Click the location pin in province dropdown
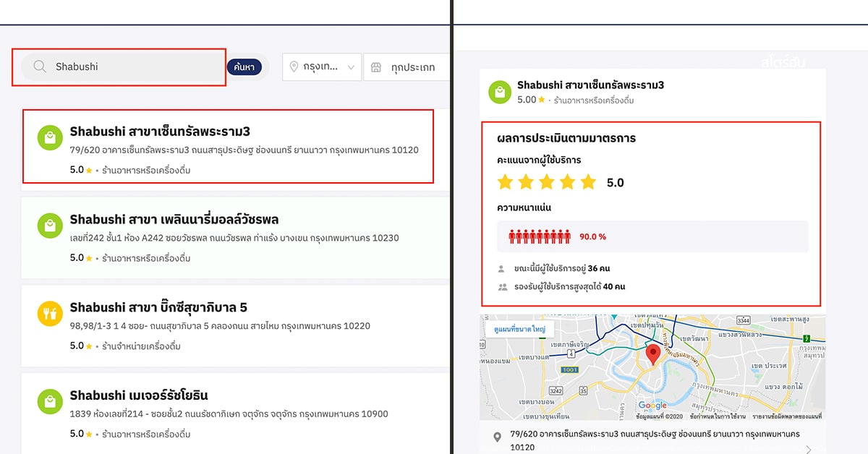This screenshot has width=868, height=454. point(294,67)
